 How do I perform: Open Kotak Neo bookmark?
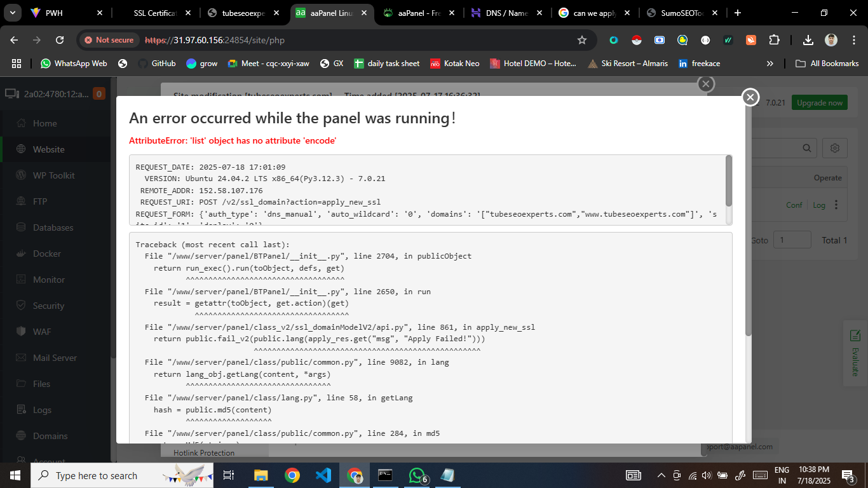pyautogui.click(x=455, y=64)
